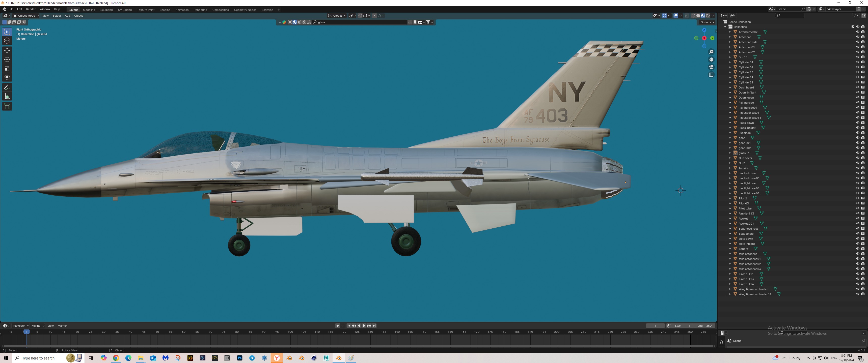868x363 pixels.
Task: Switch to the Modeling workspace tab
Action: pyautogui.click(x=89, y=10)
